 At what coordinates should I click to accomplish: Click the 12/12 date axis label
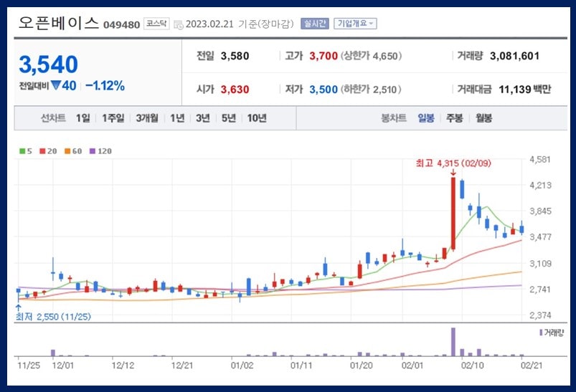[x=123, y=365]
